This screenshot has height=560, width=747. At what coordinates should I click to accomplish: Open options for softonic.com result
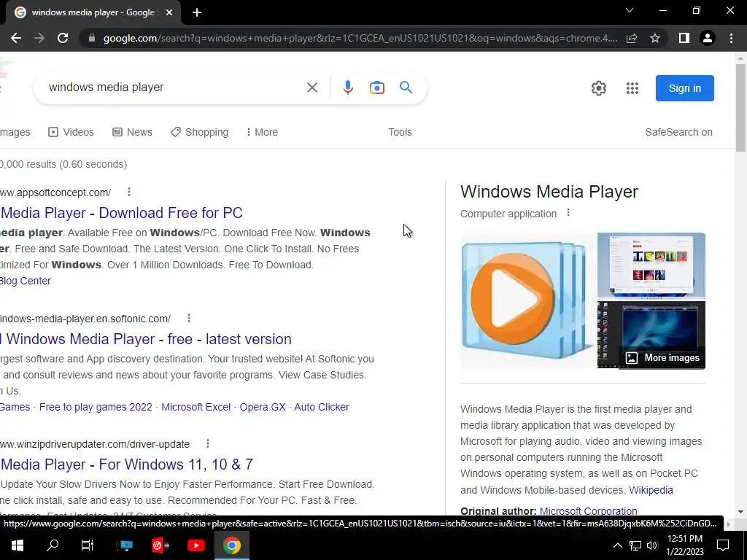point(189,318)
